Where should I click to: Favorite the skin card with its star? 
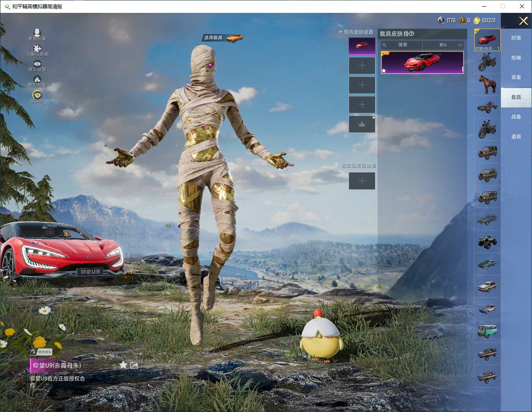click(x=384, y=71)
